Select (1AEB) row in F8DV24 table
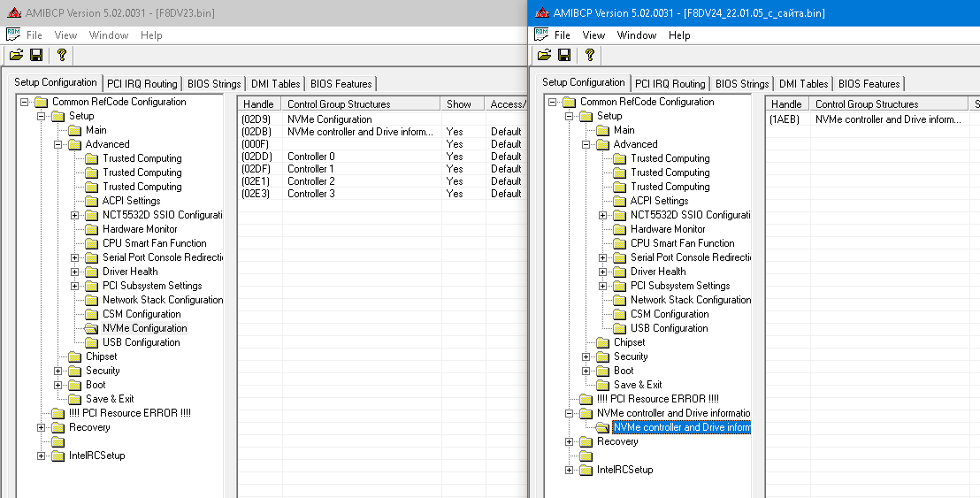The width and height of the screenshot is (980, 498). click(872, 119)
